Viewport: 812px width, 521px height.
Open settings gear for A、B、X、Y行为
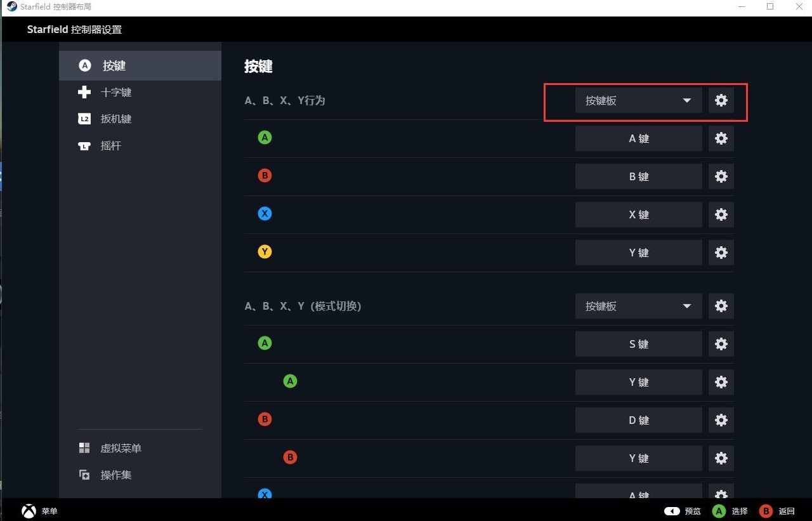pos(721,100)
